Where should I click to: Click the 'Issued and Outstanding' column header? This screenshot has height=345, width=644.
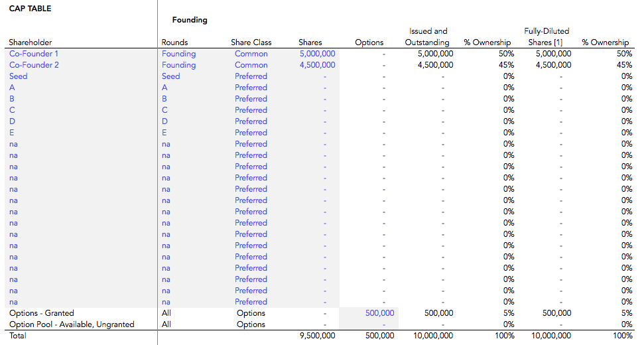pos(428,36)
